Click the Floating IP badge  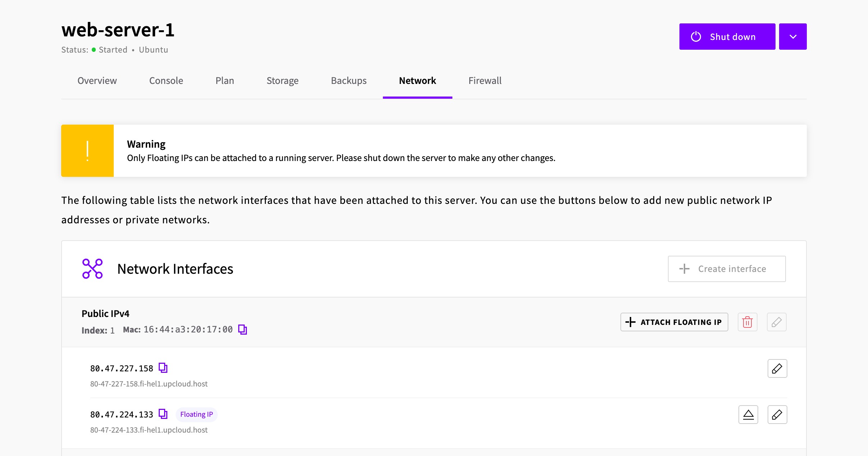196,414
